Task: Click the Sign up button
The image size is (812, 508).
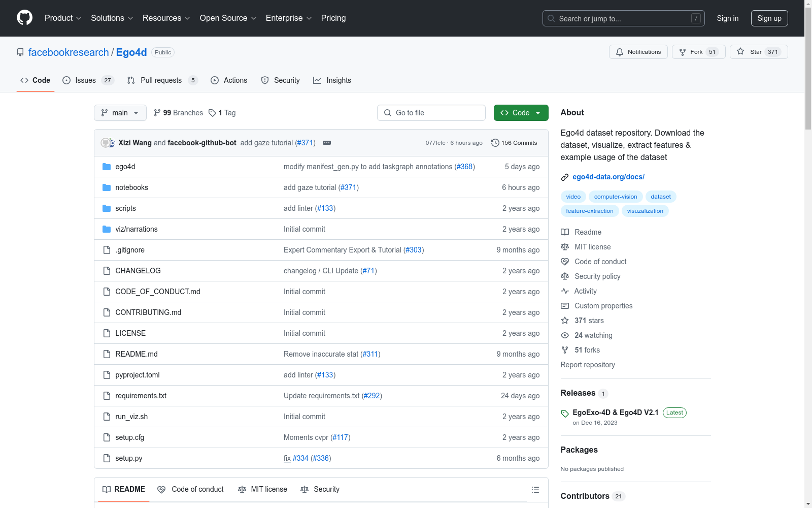Action: (769, 18)
